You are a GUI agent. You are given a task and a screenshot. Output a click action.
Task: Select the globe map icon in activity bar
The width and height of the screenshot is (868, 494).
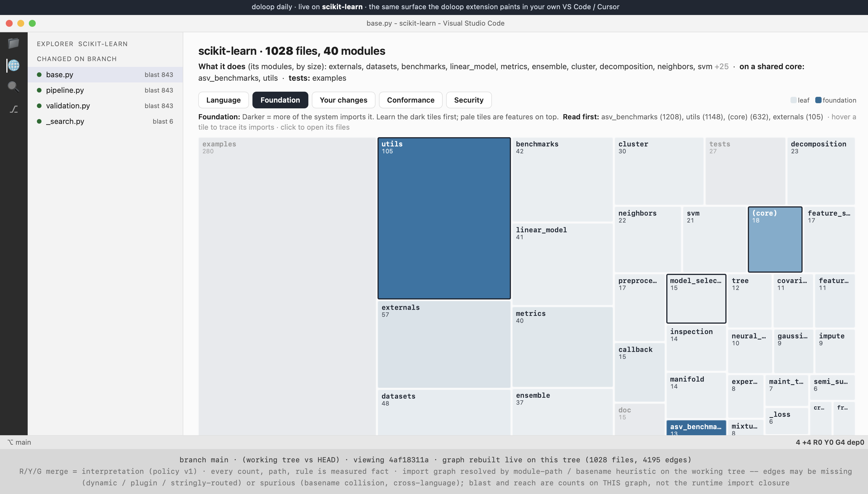tap(14, 65)
